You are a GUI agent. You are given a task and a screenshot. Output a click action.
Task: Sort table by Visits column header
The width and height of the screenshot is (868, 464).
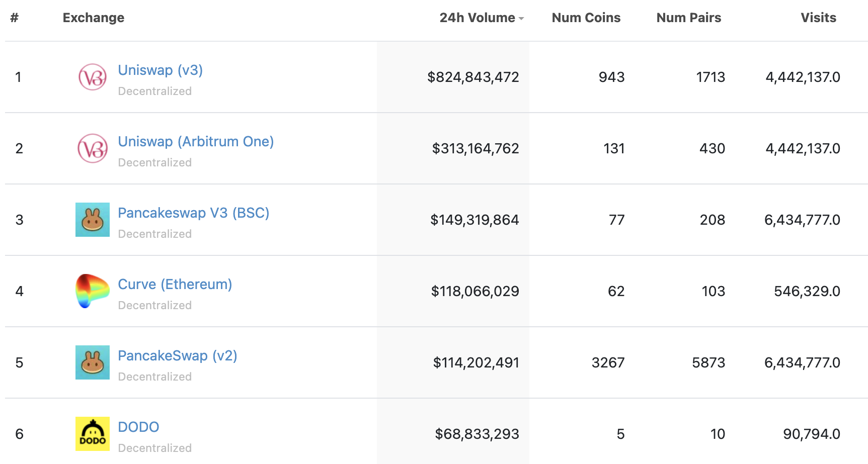click(x=818, y=18)
